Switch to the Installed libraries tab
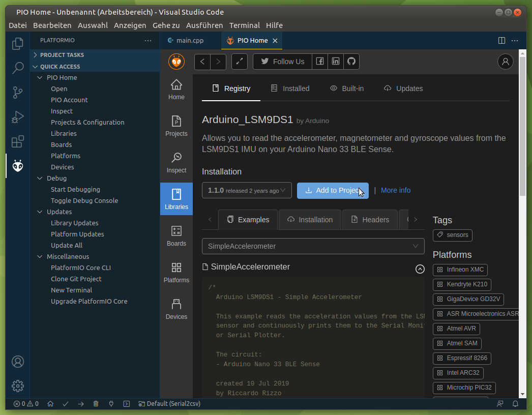Screen dimensions: 532x415 point(290,88)
